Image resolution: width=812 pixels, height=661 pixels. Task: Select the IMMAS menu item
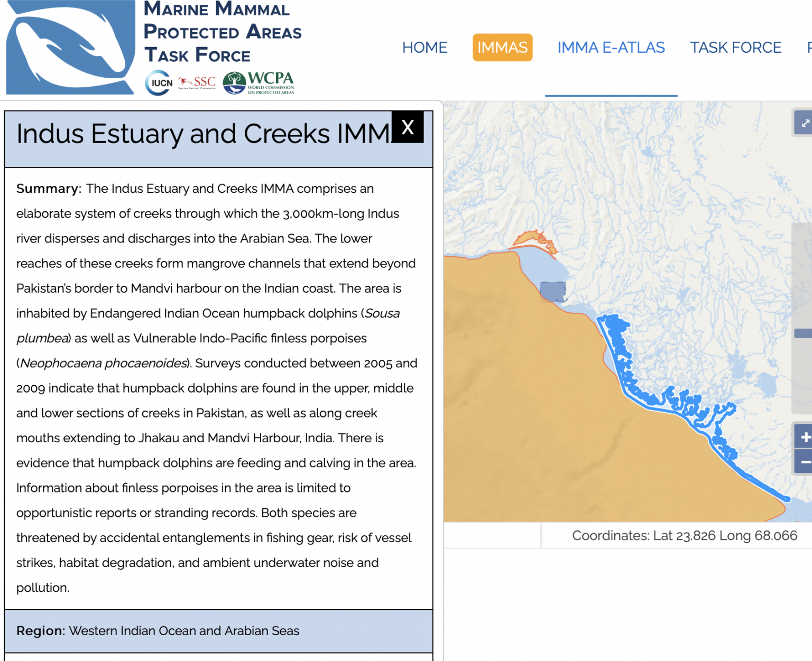tap(502, 48)
